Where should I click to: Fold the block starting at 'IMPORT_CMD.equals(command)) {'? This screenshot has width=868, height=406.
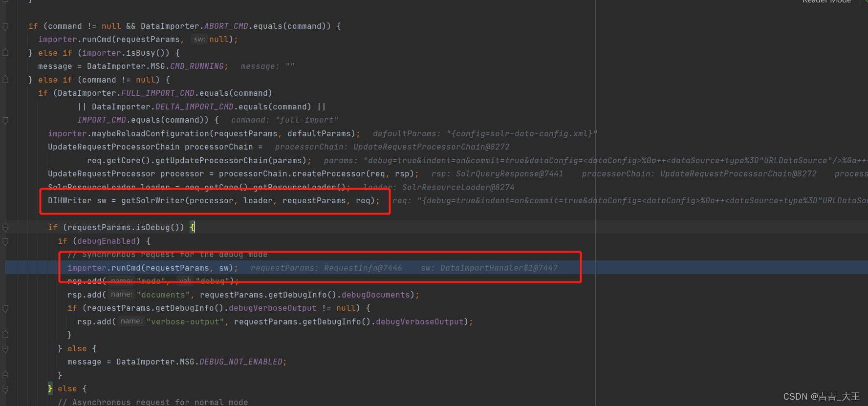point(5,120)
